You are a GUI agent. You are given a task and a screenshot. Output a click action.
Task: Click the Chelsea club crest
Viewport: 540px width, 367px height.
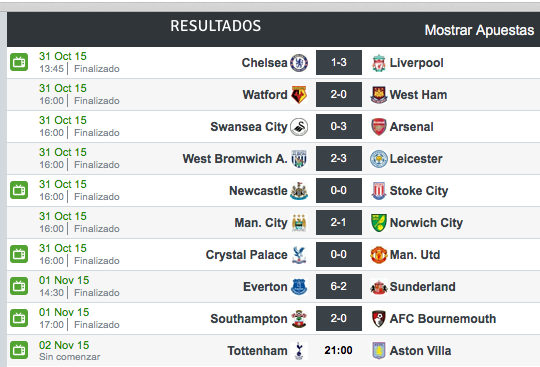299,63
